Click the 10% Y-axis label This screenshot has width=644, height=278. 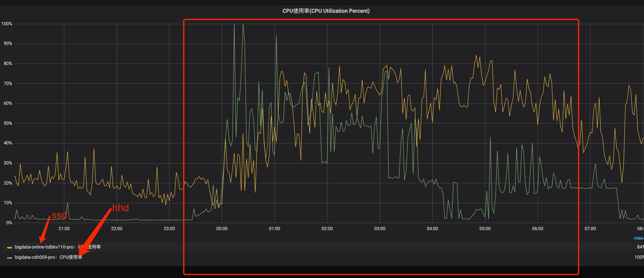(x=8, y=203)
